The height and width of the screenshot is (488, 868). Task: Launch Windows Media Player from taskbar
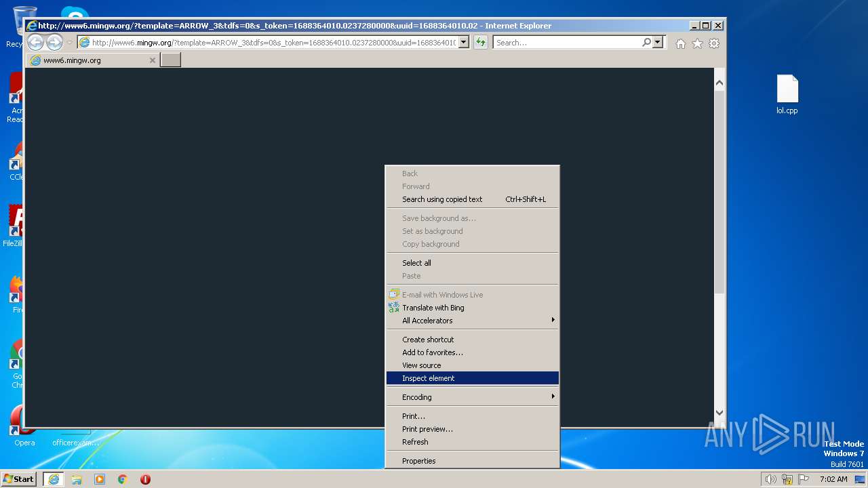pyautogui.click(x=100, y=479)
